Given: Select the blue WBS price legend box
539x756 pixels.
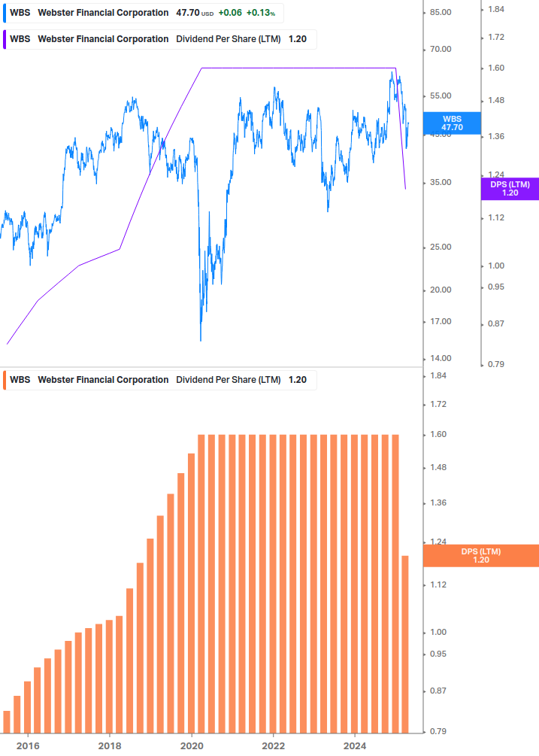Looking at the screenshot, I should point(144,13).
